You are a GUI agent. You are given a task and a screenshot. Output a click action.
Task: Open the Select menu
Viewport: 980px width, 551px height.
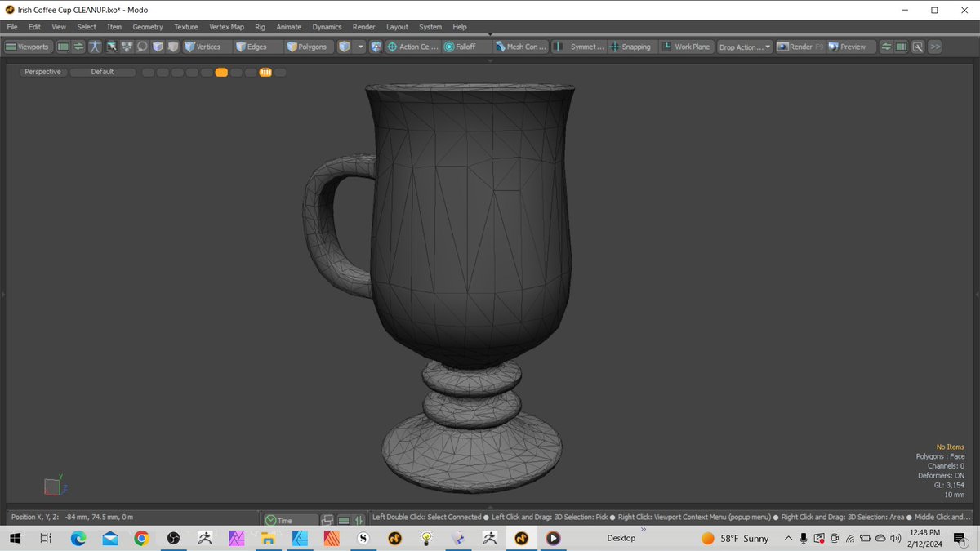click(x=87, y=27)
